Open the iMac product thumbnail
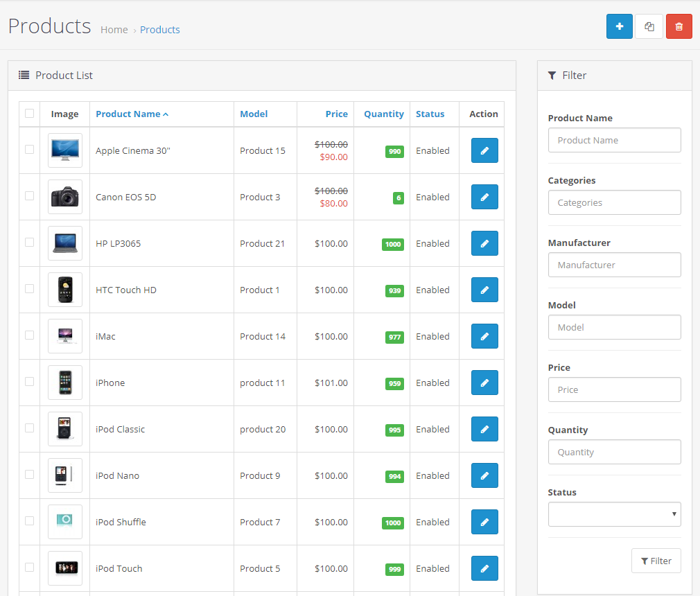This screenshot has width=700, height=596. click(65, 336)
